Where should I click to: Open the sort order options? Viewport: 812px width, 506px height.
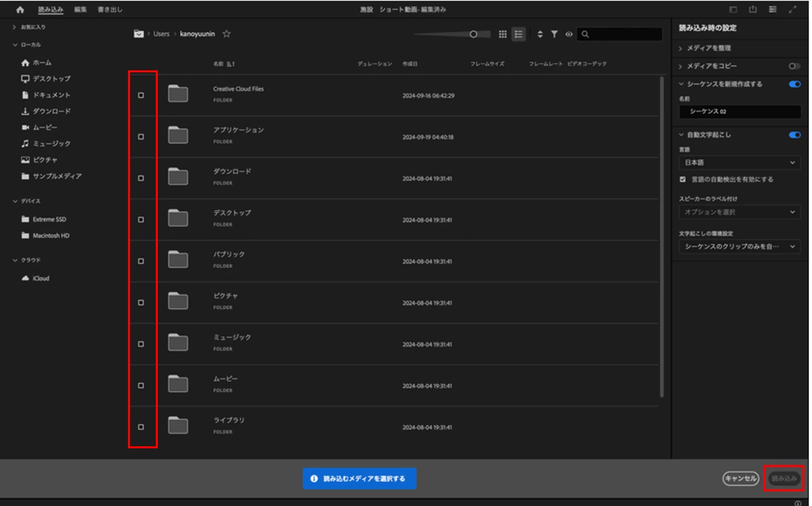[x=541, y=34]
